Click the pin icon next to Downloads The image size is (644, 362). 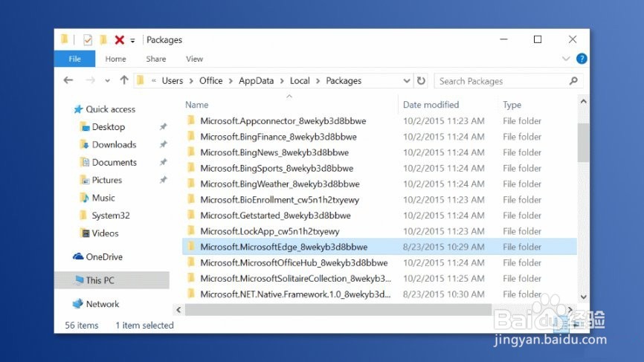tap(163, 144)
